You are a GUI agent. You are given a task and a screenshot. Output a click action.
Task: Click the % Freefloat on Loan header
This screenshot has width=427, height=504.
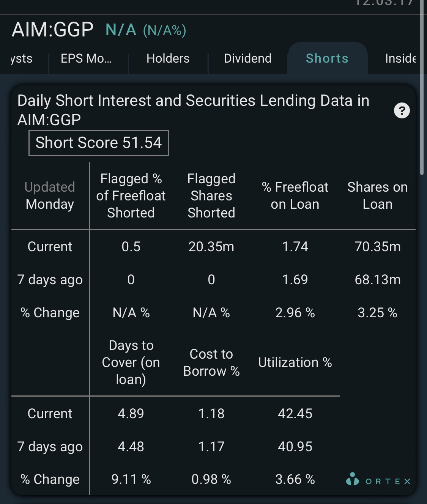coord(295,196)
